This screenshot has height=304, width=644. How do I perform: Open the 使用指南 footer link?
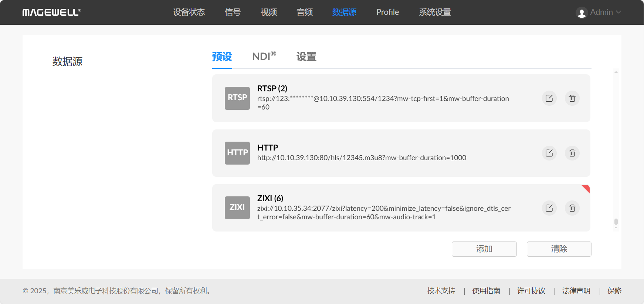[486, 291]
